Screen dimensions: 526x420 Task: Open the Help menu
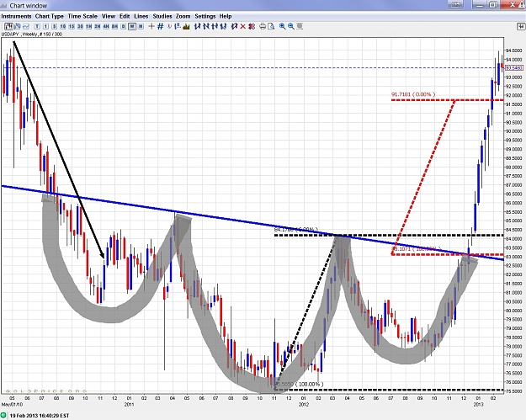pos(226,16)
